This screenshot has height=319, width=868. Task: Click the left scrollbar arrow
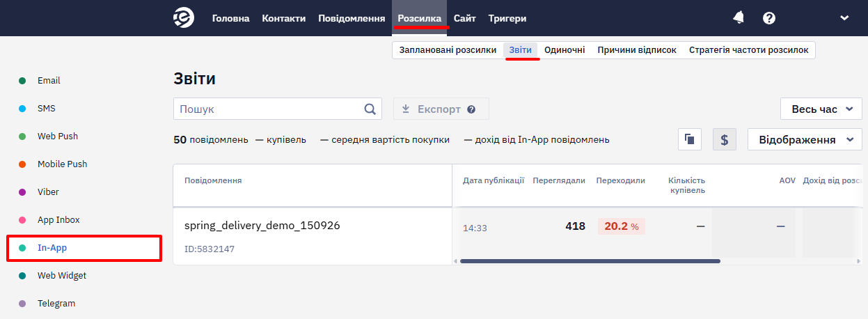[455, 261]
